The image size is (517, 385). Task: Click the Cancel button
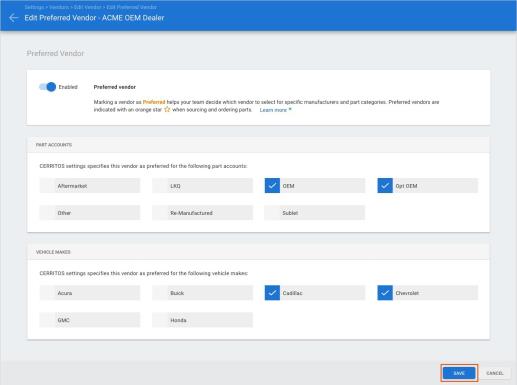coord(495,373)
